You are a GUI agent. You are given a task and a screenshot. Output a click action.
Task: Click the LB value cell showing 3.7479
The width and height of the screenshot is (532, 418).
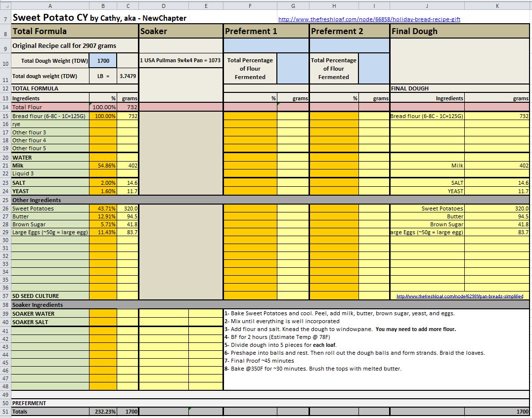(128, 77)
